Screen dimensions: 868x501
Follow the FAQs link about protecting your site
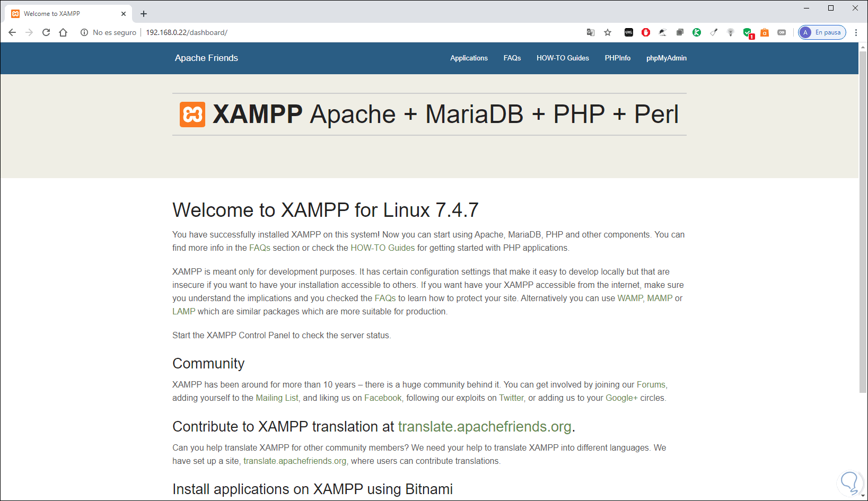coord(385,298)
